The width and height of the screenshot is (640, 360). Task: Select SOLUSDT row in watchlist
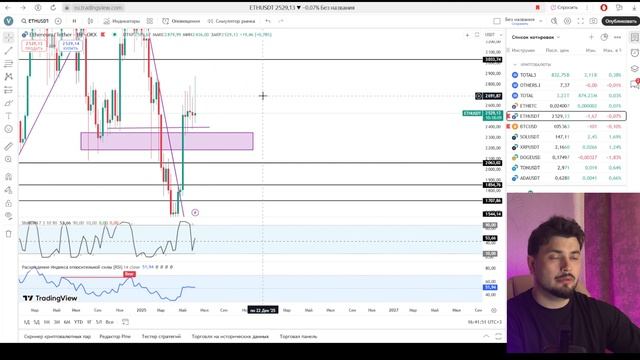coord(566,137)
